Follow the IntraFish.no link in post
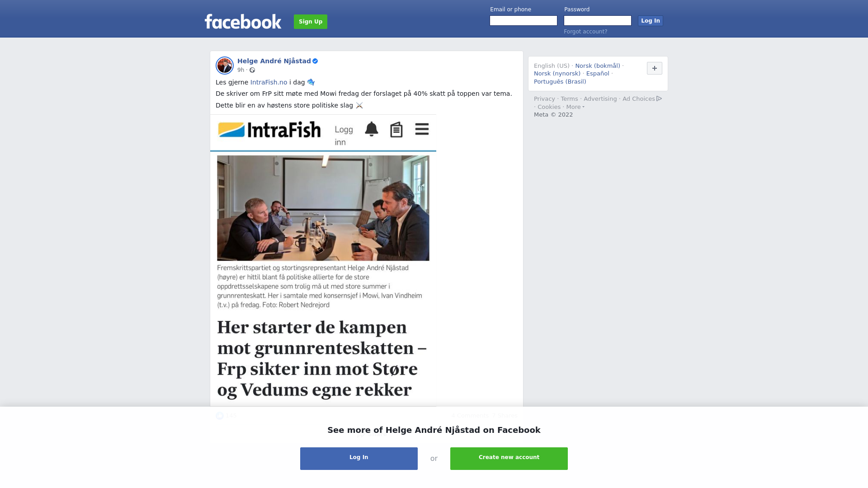Image resolution: width=868 pixels, height=488 pixels. (x=269, y=82)
